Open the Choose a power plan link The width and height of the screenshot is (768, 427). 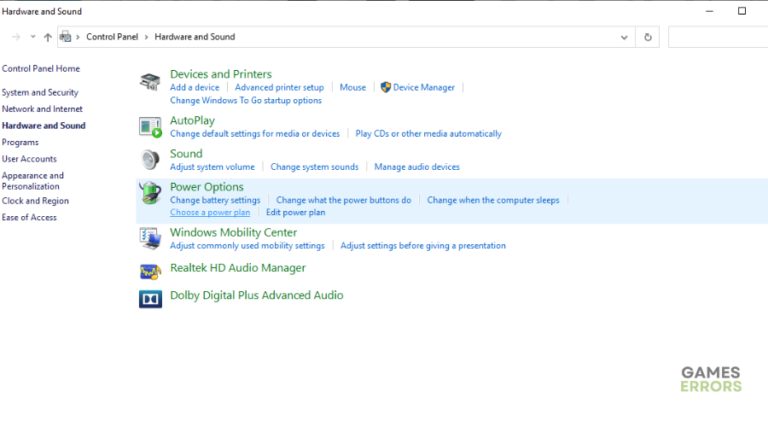point(210,212)
